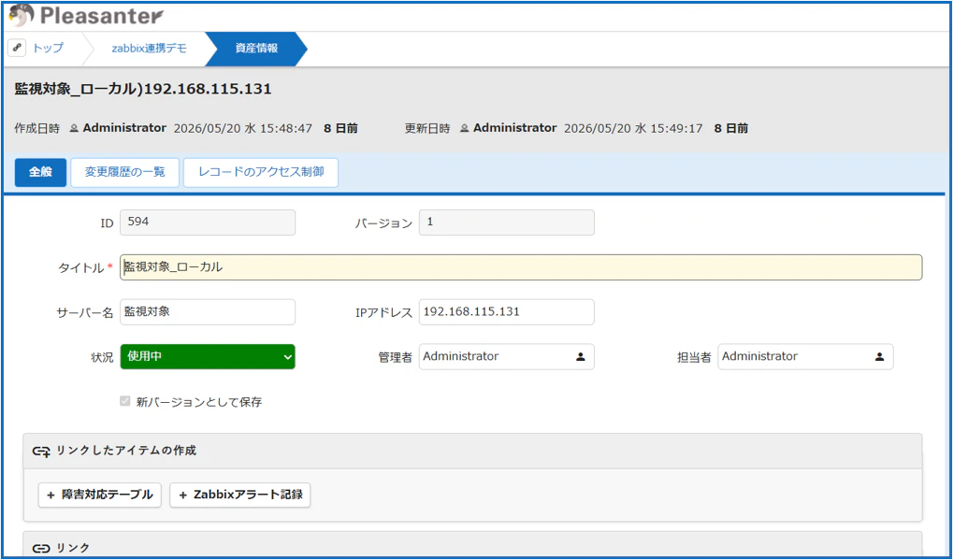The height and width of the screenshot is (560, 953).
Task: Open レコードのアクセス制御 tab
Action: 261,173
